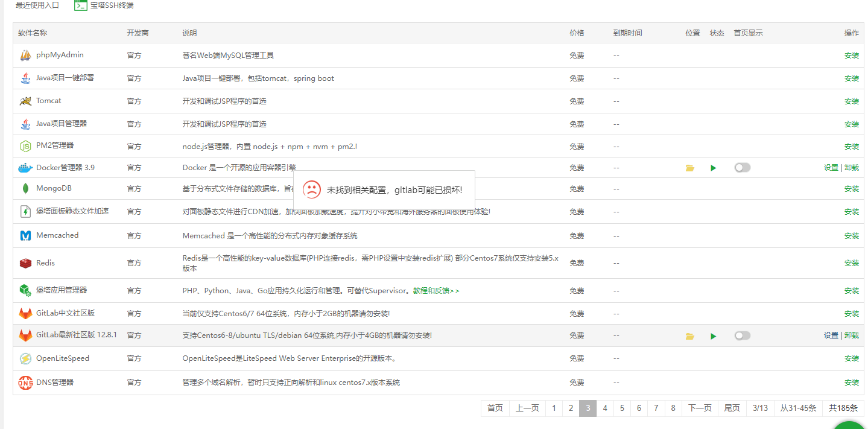The width and height of the screenshot is (868, 429).
Task: Install MongoDB
Action: tap(852, 189)
